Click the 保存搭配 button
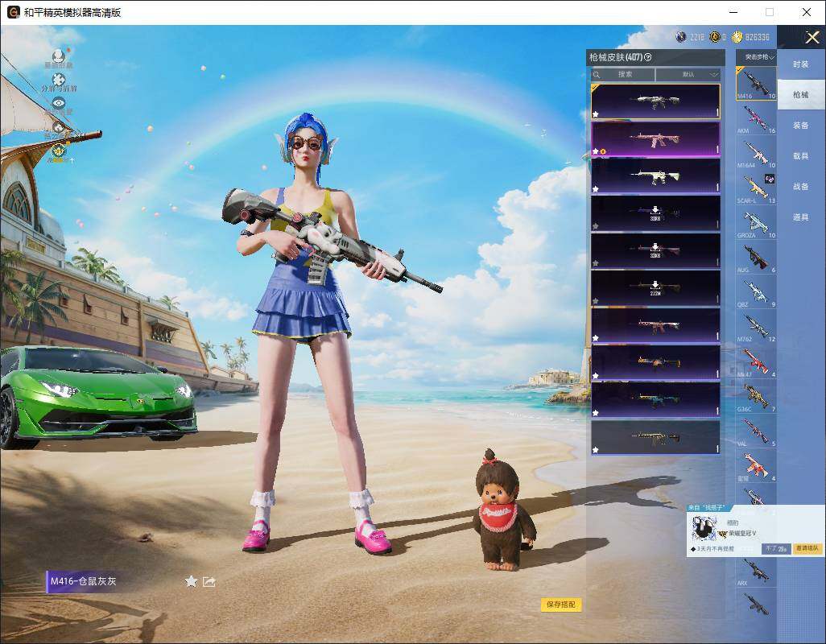826x644 pixels. [x=561, y=605]
